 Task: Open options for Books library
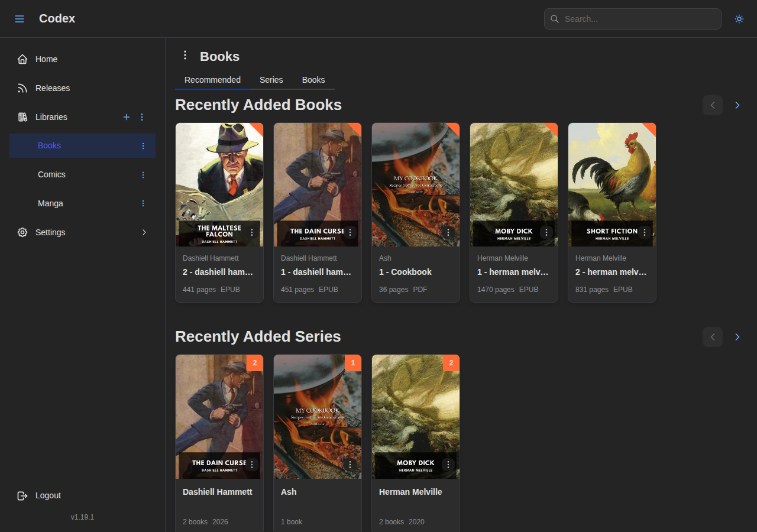(143, 146)
